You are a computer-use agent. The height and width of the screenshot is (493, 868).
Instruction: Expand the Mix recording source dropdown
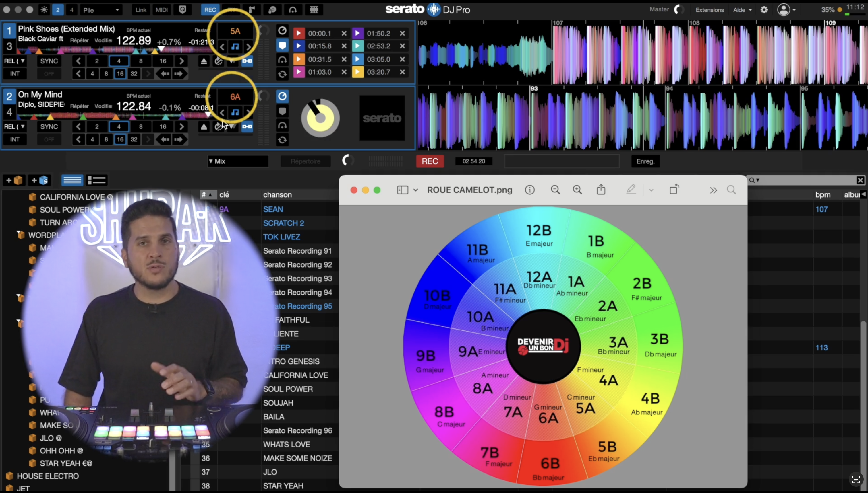(x=238, y=161)
